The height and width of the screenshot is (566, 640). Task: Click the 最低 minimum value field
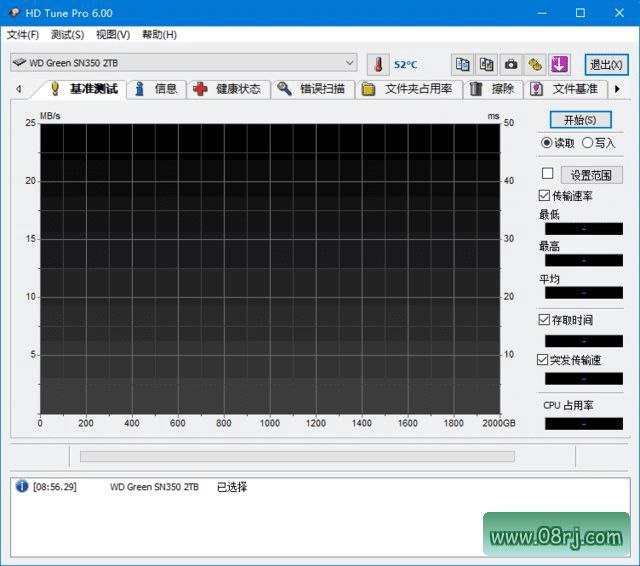coord(584,229)
